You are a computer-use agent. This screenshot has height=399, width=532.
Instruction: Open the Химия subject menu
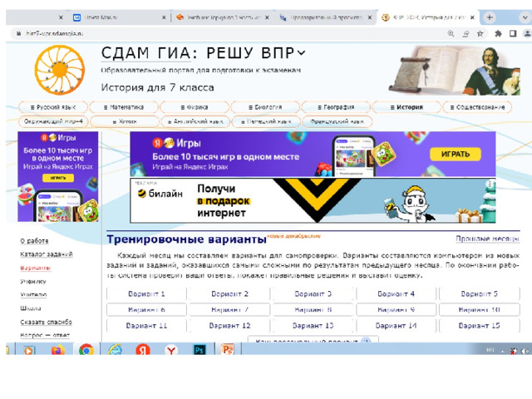pos(124,121)
